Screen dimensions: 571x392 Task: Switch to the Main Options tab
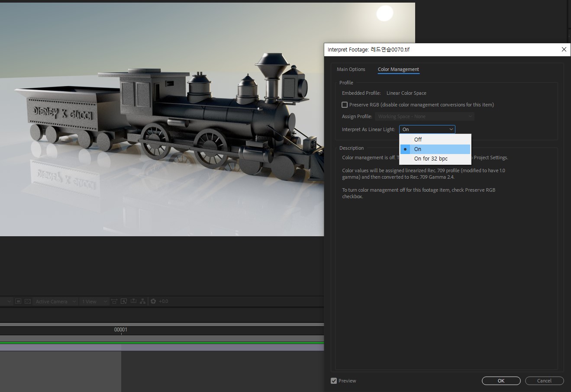351,69
